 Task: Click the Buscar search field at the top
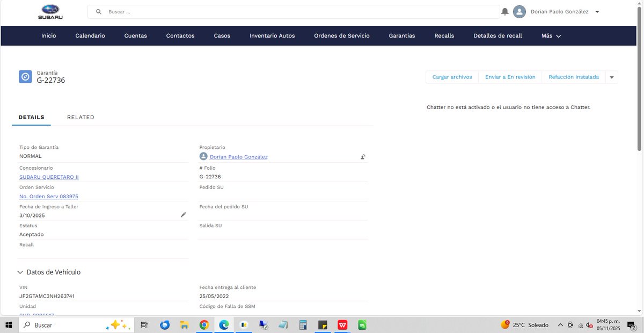click(x=294, y=12)
